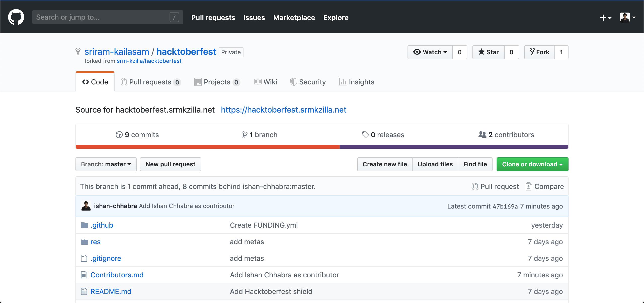Open the plus create-new menu
This screenshot has width=644, height=303.
coord(606,17)
